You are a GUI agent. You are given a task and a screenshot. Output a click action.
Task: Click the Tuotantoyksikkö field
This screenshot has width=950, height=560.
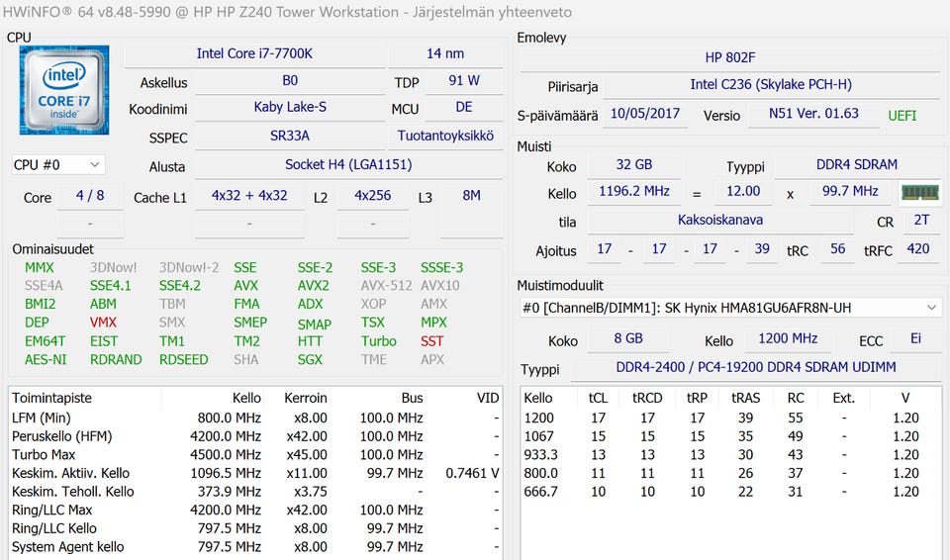[445, 137]
